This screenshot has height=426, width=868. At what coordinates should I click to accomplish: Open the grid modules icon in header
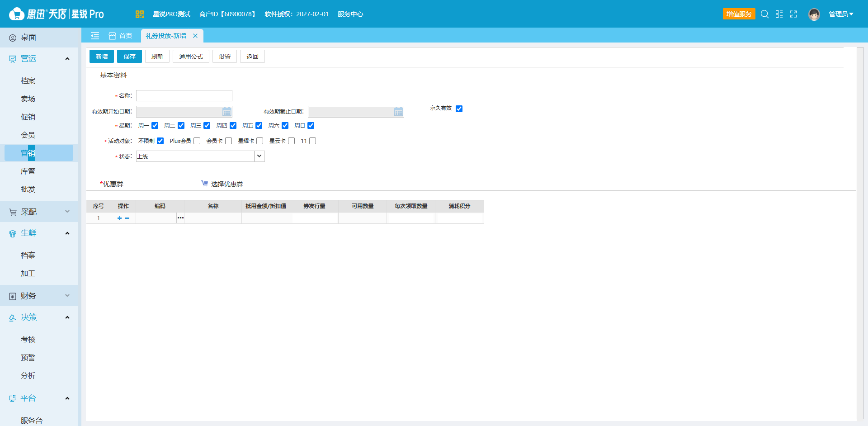(779, 14)
